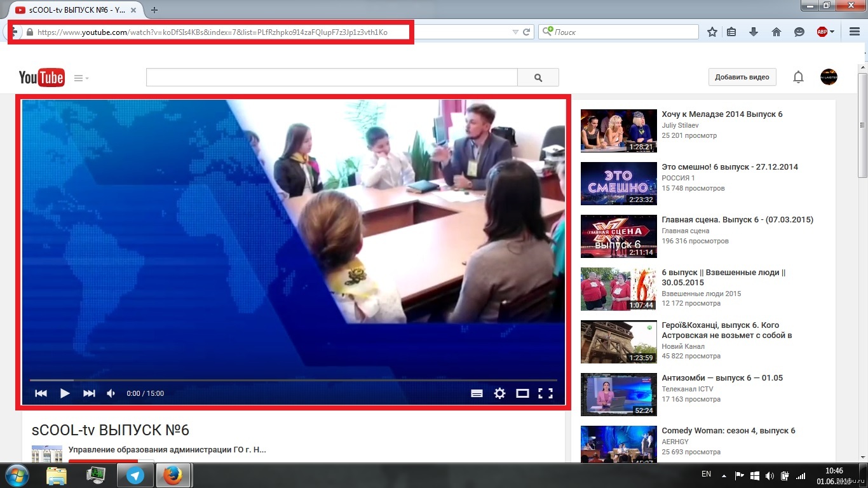
Task: Go to previous video in playlist
Action: (41, 393)
